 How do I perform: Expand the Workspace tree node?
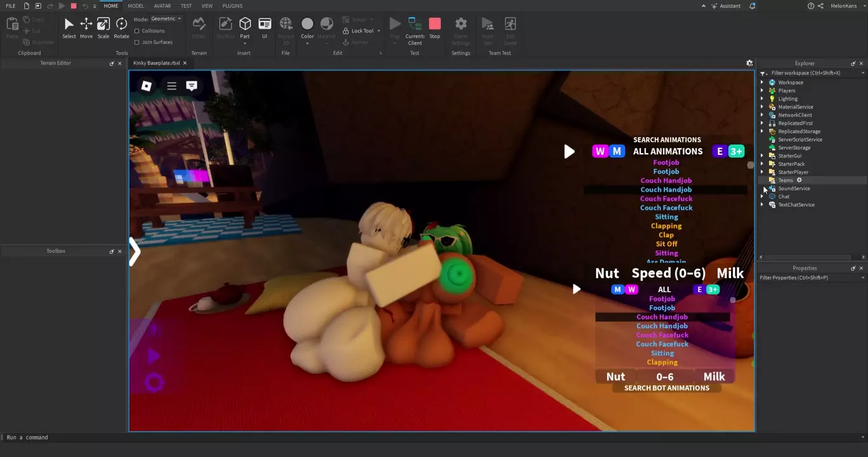[762, 83]
